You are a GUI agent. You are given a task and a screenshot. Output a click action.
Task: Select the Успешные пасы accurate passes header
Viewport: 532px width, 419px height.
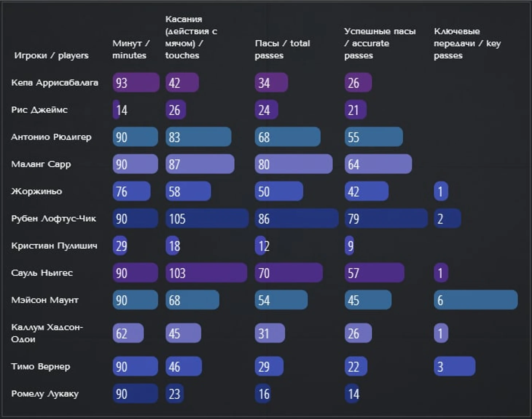point(380,43)
